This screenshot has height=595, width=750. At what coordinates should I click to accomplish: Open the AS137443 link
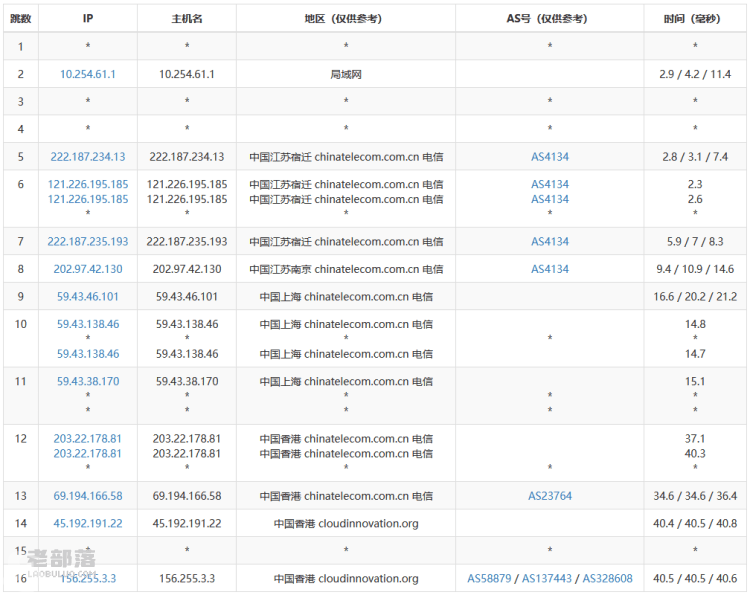pyautogui.click(x=548, y=578)
